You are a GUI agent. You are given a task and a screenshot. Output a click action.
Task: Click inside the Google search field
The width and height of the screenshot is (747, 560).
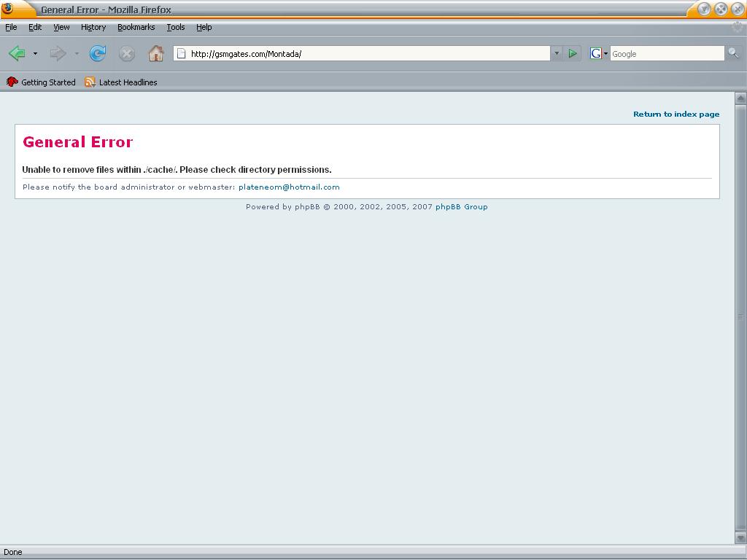[666, 53]
